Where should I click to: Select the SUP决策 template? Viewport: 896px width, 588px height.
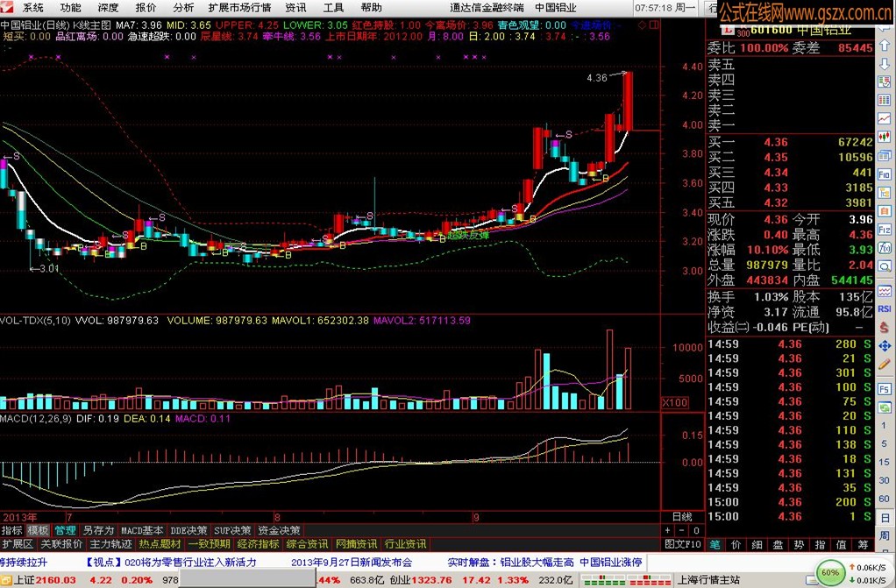pos(232,530)
